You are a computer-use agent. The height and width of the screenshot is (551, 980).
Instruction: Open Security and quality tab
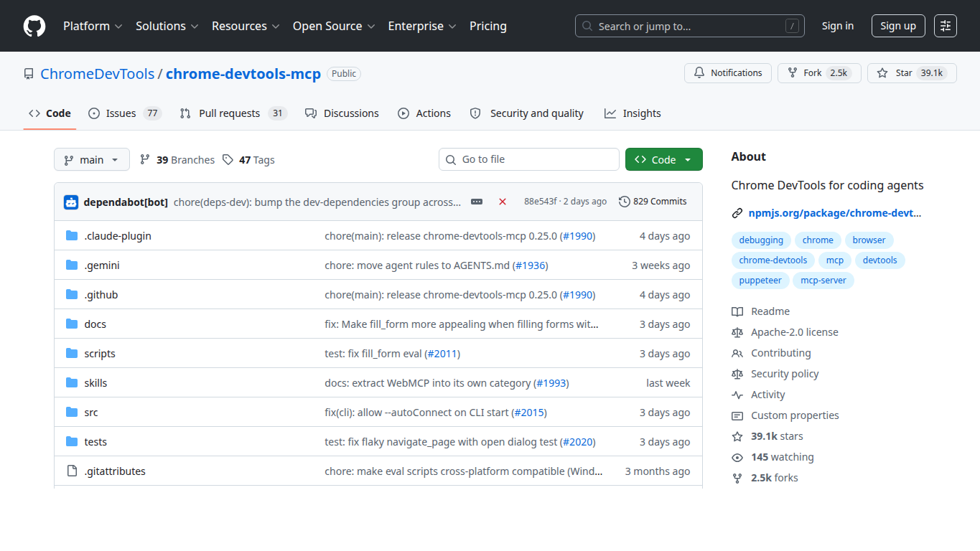pos(527,113)
